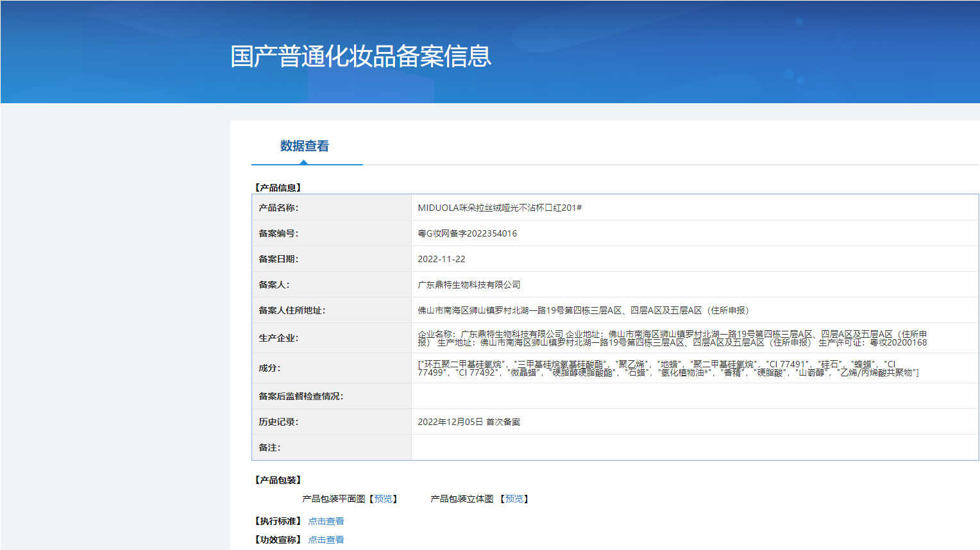
Task: Open the 数据查看 tab
Action: [304, 146]
